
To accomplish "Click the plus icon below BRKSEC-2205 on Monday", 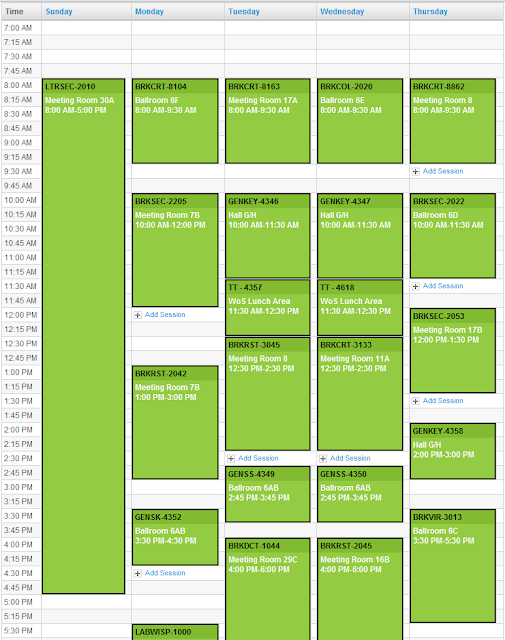I will (138, 315).
